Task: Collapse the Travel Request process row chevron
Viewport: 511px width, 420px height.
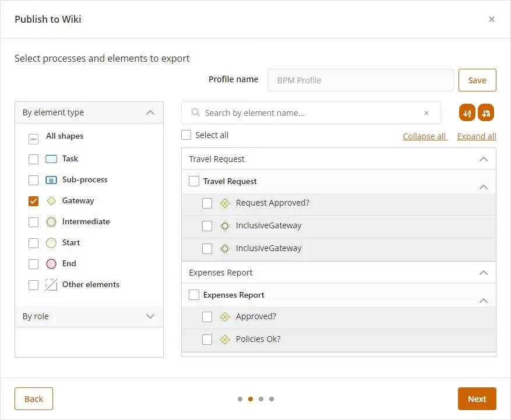Action: coord(484,187)
